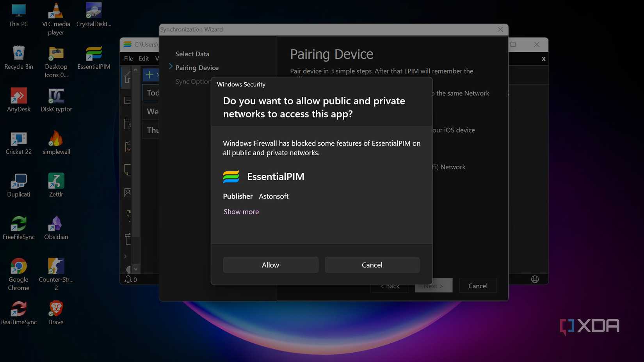
Task: Launch Duplicati backup shortcut
Action: click(19, 186)
